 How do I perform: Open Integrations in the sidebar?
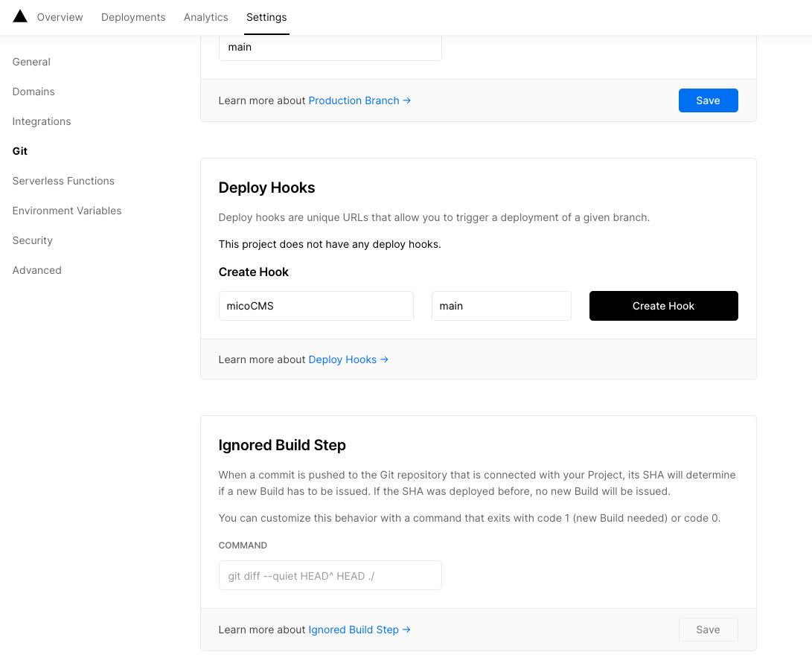(42, 121)
